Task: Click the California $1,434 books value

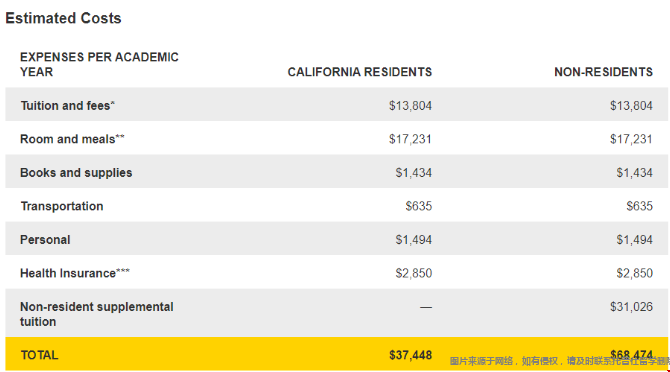Action: point(414,173)
